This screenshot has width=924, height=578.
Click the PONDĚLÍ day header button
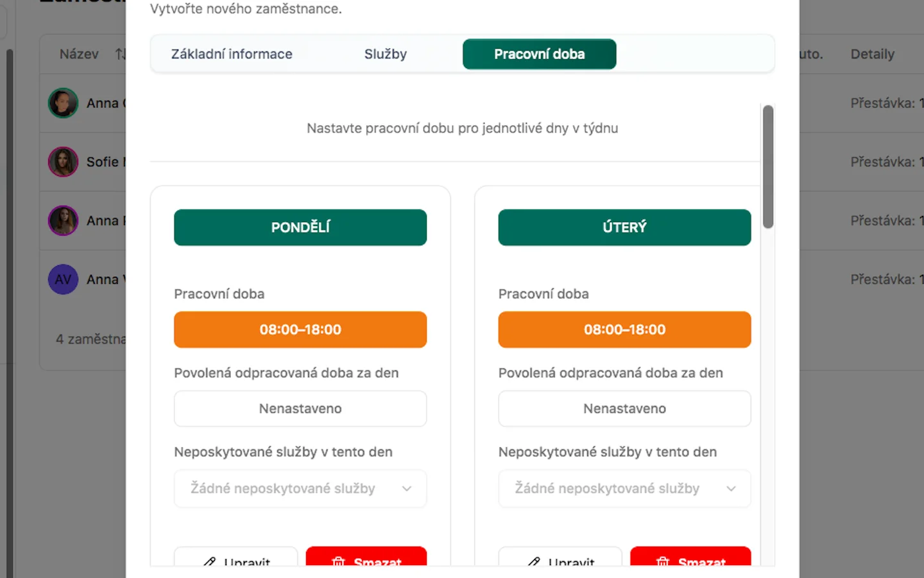300,227
